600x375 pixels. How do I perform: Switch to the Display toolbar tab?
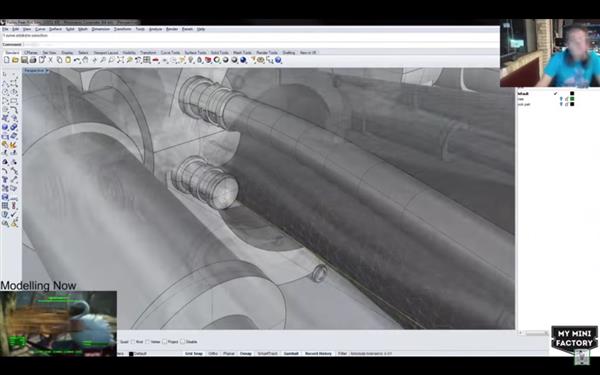point(67,52)
